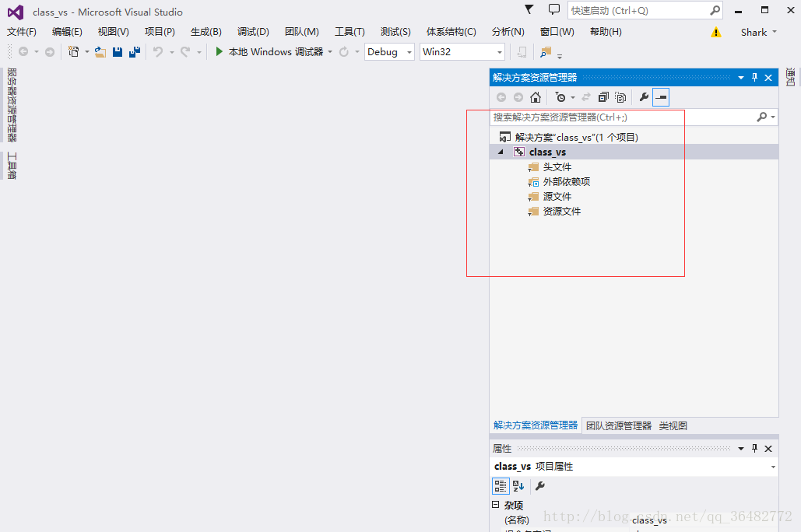
Task: Switch to the 团队资源管理器 tab
Action: (619, 425)
